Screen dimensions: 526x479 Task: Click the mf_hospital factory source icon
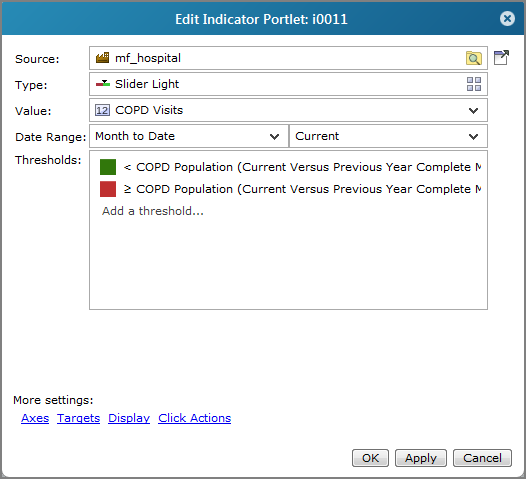coord(102,58)
